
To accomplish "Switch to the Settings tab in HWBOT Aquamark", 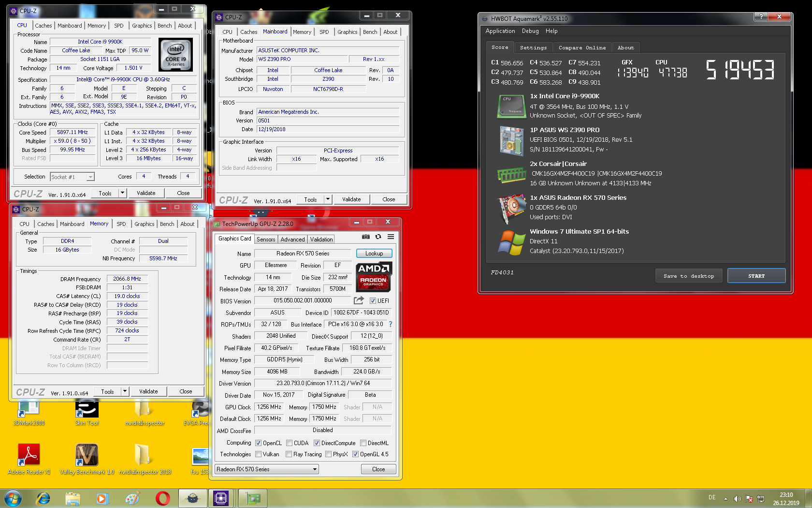I will (x=534, y=47).
